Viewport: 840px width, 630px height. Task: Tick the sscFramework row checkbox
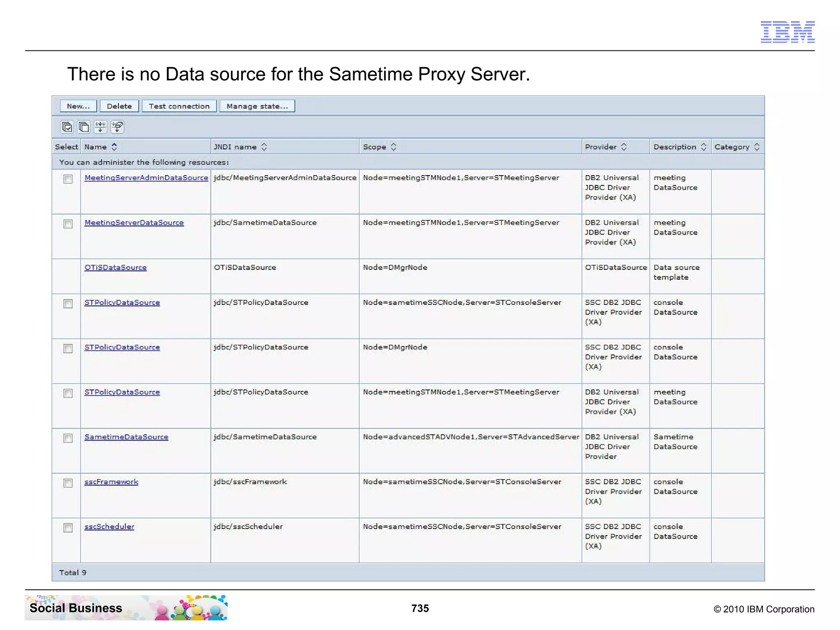click(x=68, y=483)
